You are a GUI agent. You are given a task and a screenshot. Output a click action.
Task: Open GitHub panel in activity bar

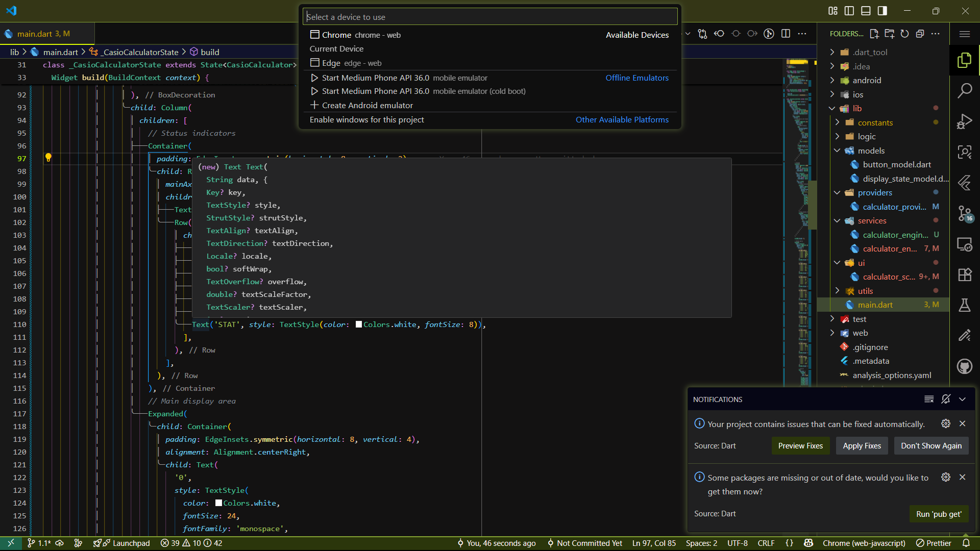tap(964, 366)
